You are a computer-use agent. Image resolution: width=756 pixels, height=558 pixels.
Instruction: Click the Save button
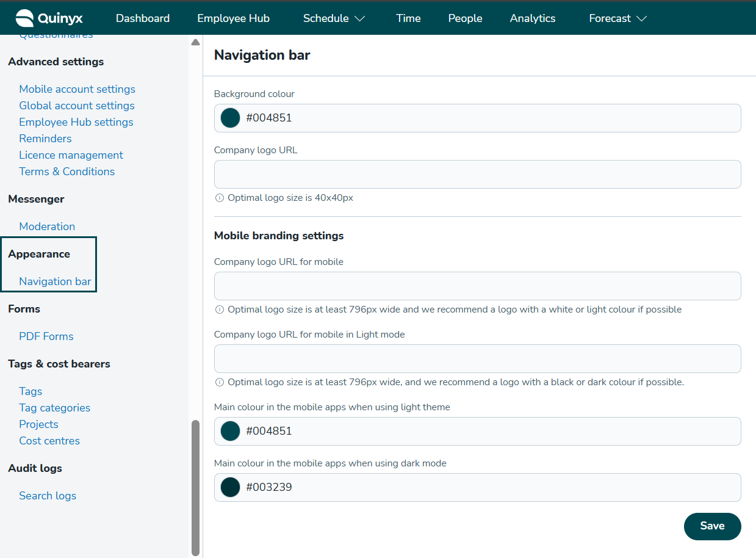click(712, 526)
